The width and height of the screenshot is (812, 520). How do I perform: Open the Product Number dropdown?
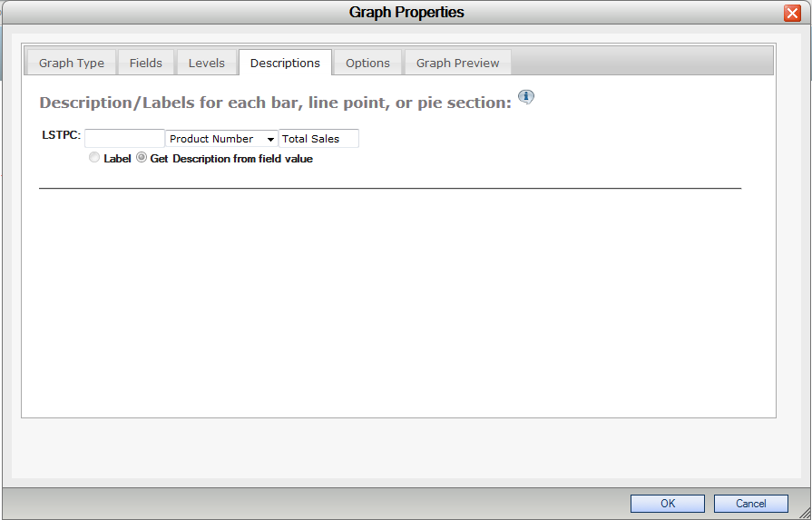coord(221,139)
